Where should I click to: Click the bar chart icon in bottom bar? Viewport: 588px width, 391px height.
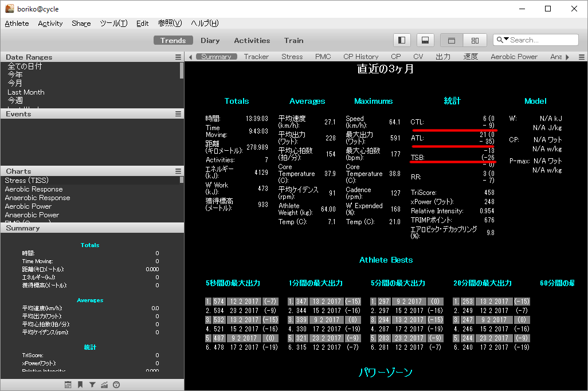(104, 385)
